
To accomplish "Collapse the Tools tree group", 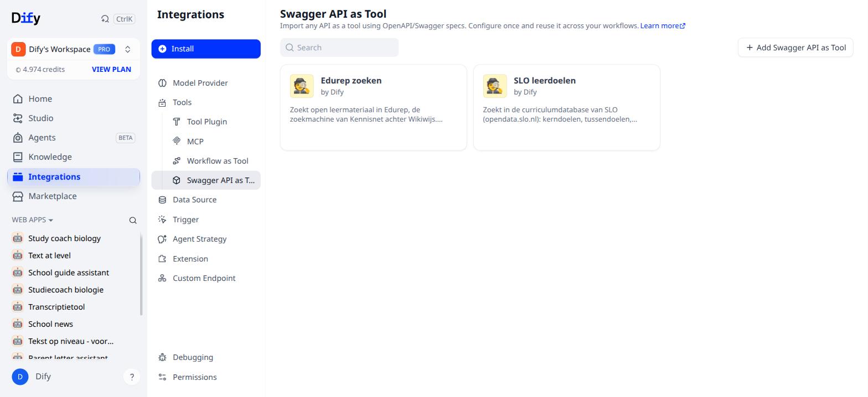I will [206, 102].
